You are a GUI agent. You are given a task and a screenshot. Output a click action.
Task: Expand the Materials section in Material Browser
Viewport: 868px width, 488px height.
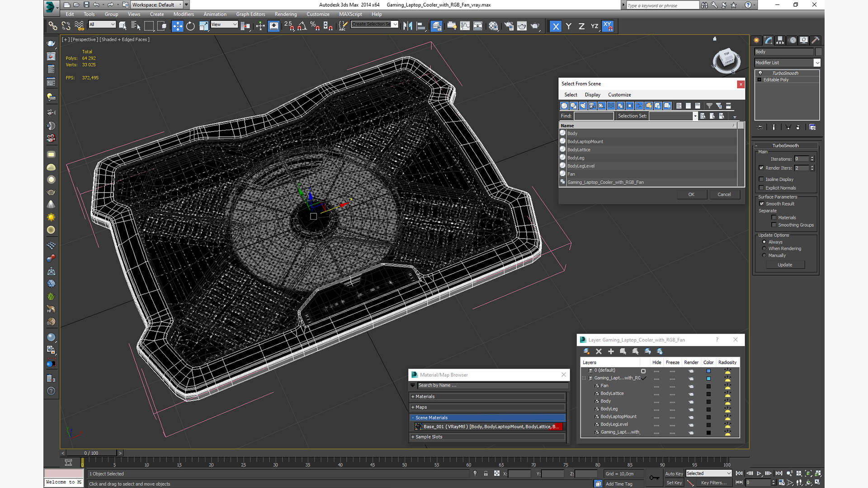point(488,397)
